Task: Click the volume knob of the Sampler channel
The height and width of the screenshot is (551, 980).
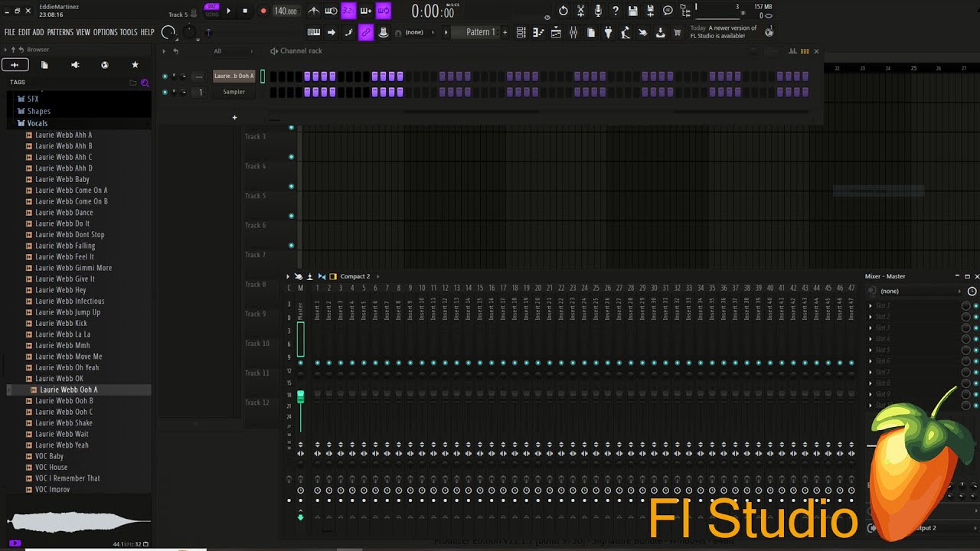Action: tap(183, 92)
